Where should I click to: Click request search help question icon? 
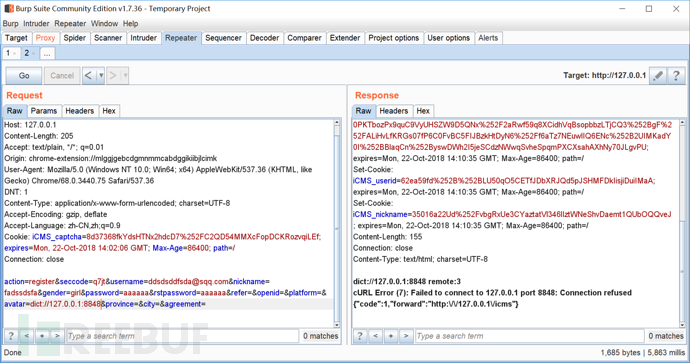point(11,336)
